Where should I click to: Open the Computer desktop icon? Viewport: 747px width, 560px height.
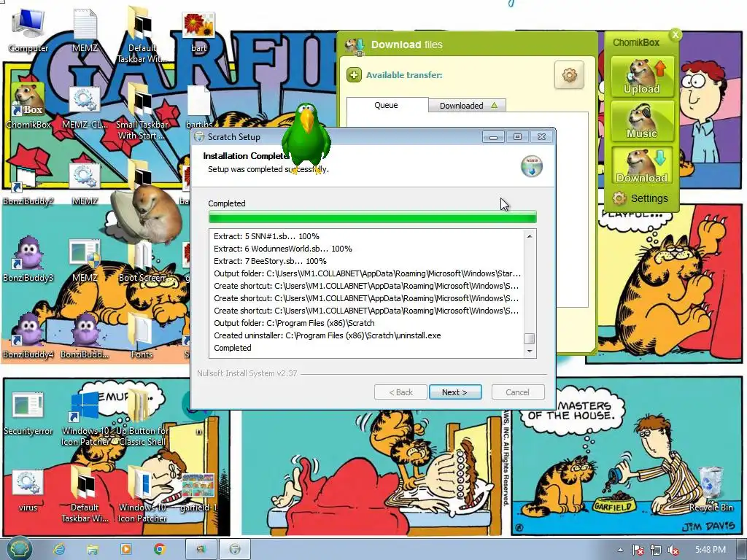pyautogui.click(x=28, y=29)
